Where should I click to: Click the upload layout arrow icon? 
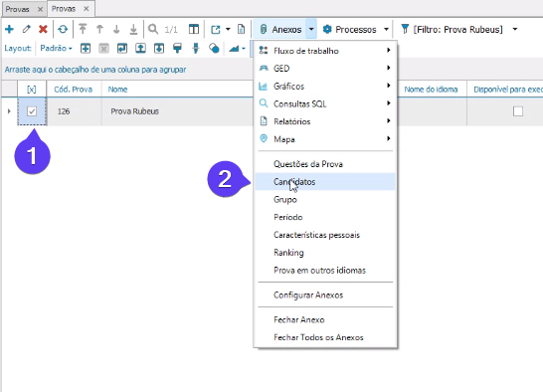pyautogui.click(x=140, y=48)
